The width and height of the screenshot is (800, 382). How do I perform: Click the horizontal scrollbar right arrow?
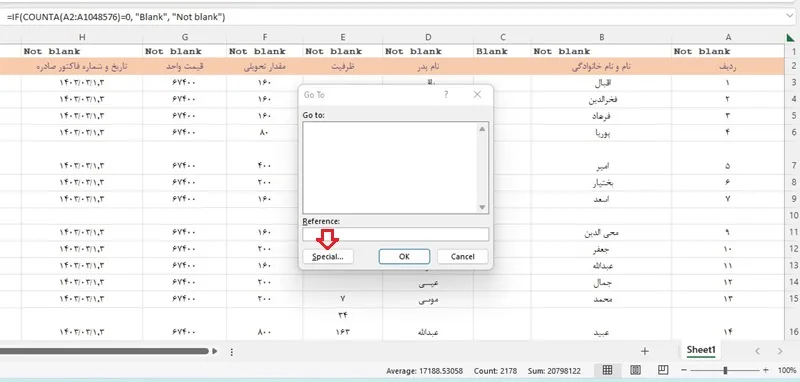215,351
